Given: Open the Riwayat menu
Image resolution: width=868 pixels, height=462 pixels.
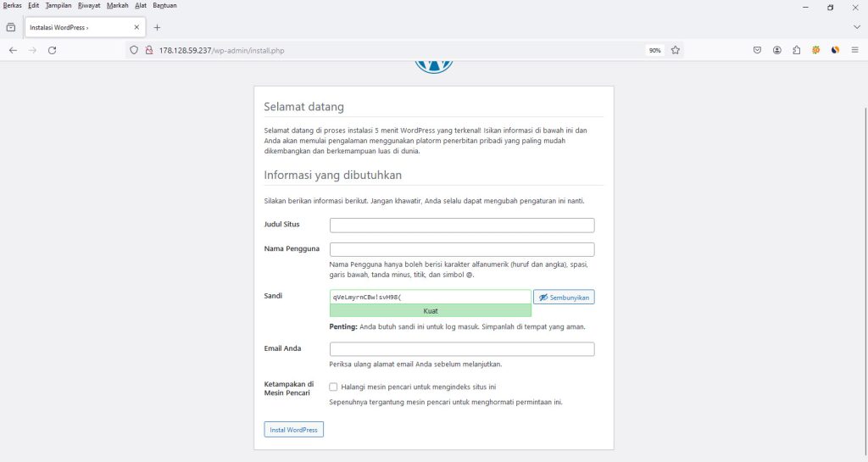Looking at the screenshot, I should point(89,6).
